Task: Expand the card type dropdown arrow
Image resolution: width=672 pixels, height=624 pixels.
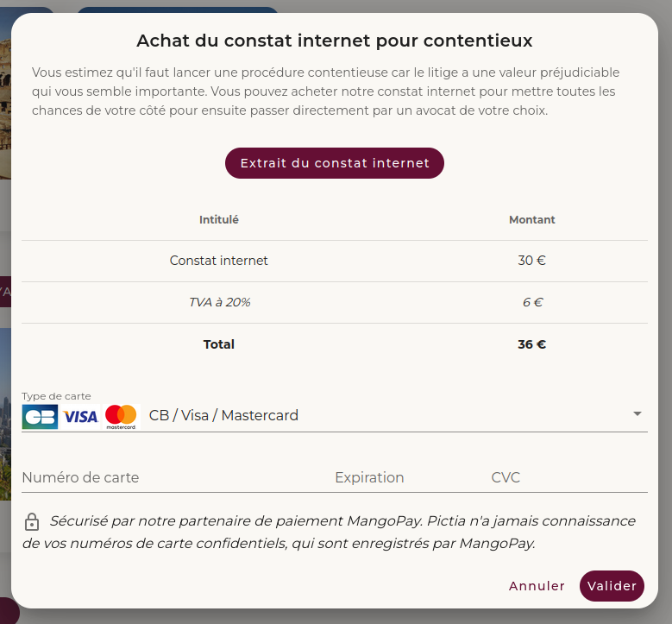Action: tap(637, 414)
